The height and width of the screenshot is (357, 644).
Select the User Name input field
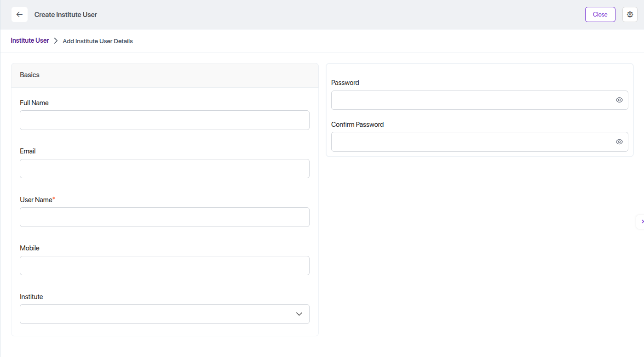164,217
